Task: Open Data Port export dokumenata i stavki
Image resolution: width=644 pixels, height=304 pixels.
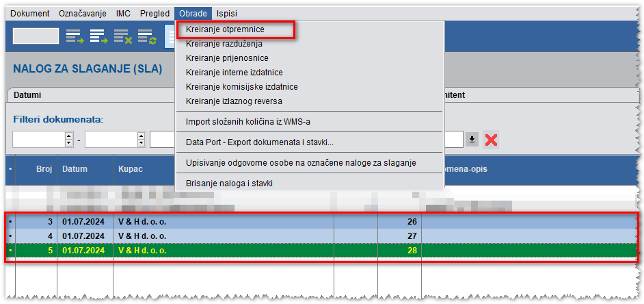Action: pyautogui.click(x=259, y=142)
